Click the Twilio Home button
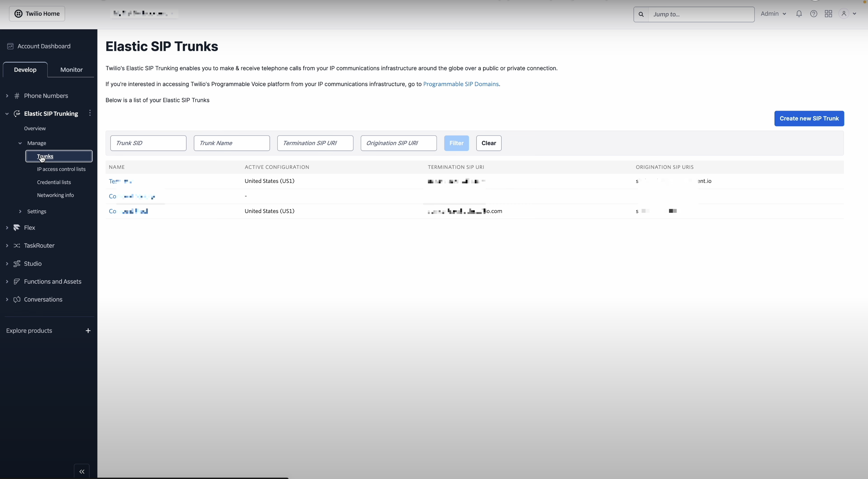Image resolution: width=868 pixels, height=479 pixels. click(x=37, y=14)
